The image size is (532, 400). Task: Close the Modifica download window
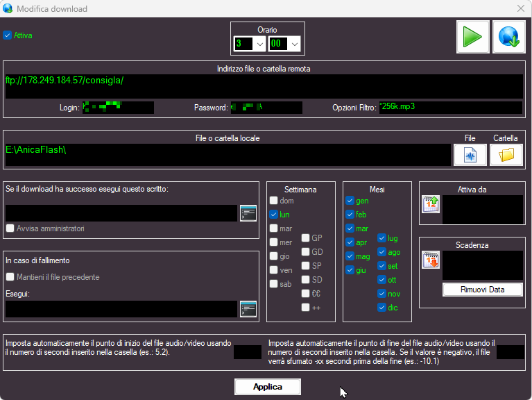(521, 8)
